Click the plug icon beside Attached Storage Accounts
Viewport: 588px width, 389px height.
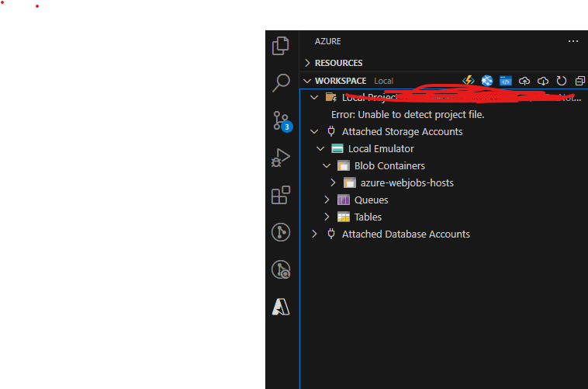point(331,131)
